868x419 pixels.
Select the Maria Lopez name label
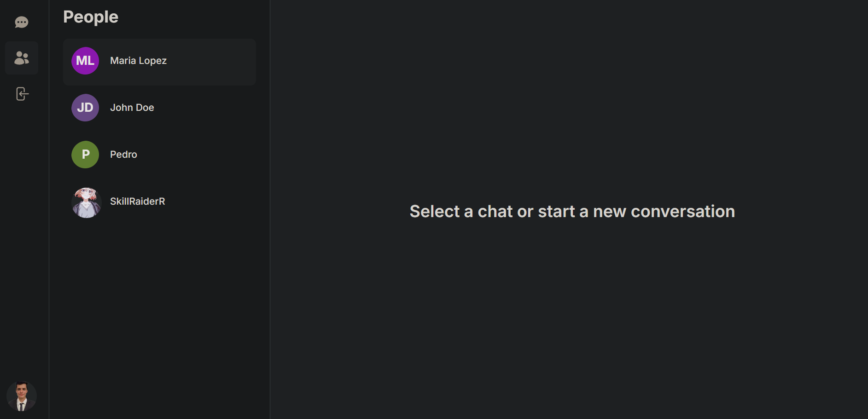coord(138,61)
